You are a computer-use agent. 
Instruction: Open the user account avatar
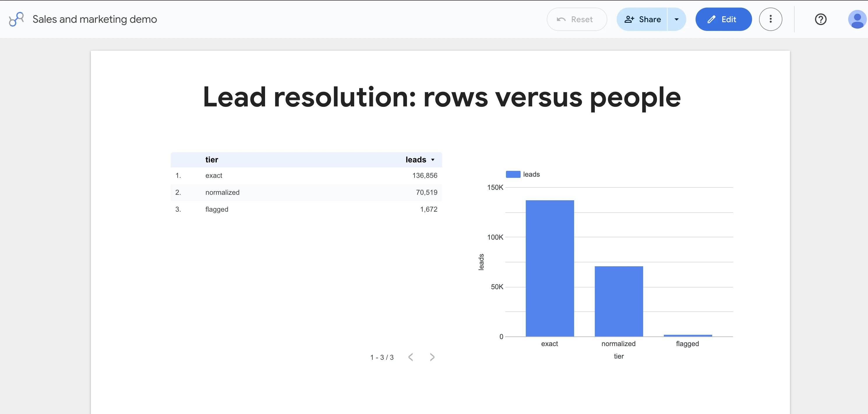coord(857,19)
